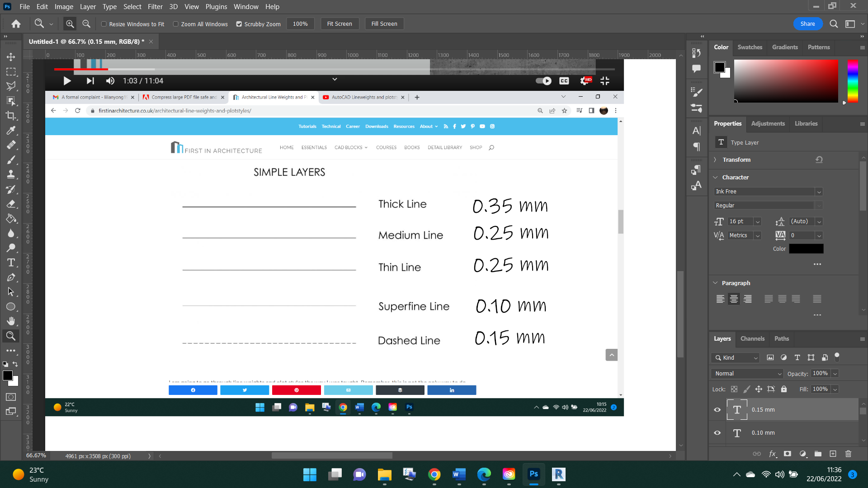Switch to the Swatches tab
868x488 pixels.
point(750,47)
